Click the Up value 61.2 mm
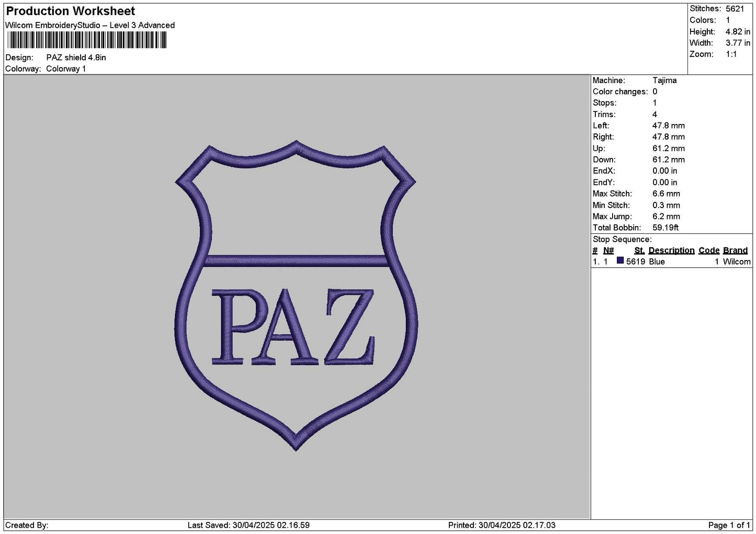The height and width of the screenshot is (534, 756). click(669, 148)
